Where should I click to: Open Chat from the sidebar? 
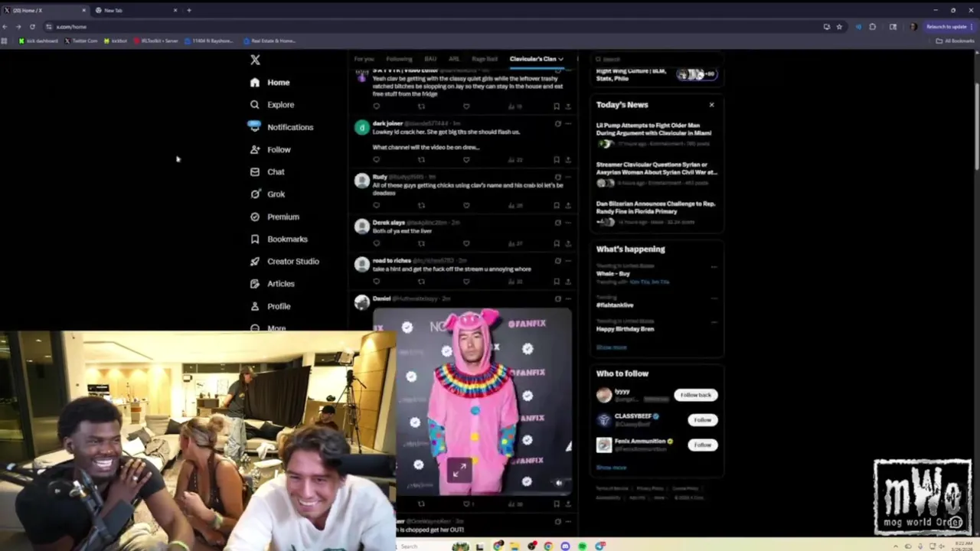pos(267,172)
